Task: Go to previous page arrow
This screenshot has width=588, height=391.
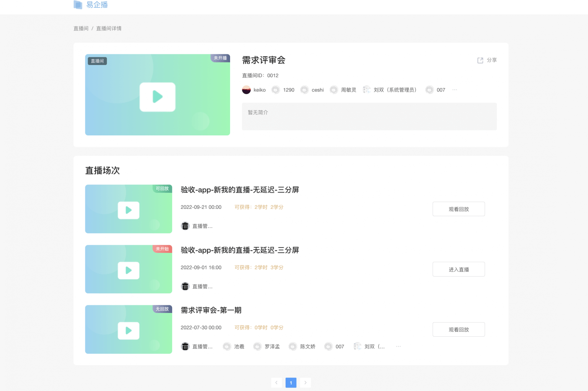Action: (x=276, y=383)
